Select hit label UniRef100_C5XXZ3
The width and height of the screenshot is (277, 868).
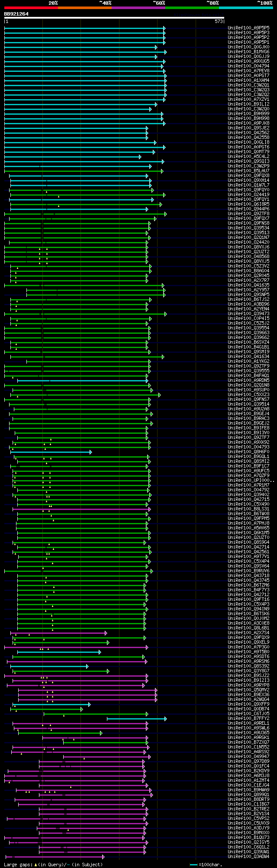248,394
